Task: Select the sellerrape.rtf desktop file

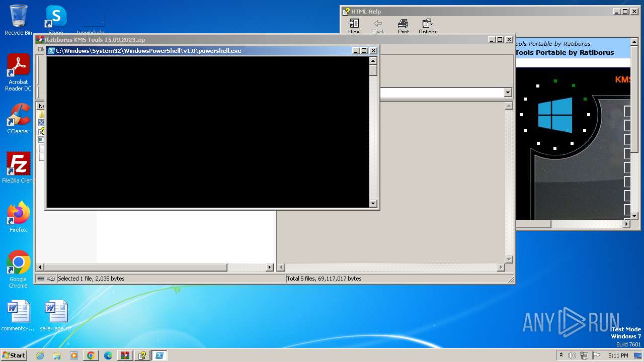Action: click(56, 316)
